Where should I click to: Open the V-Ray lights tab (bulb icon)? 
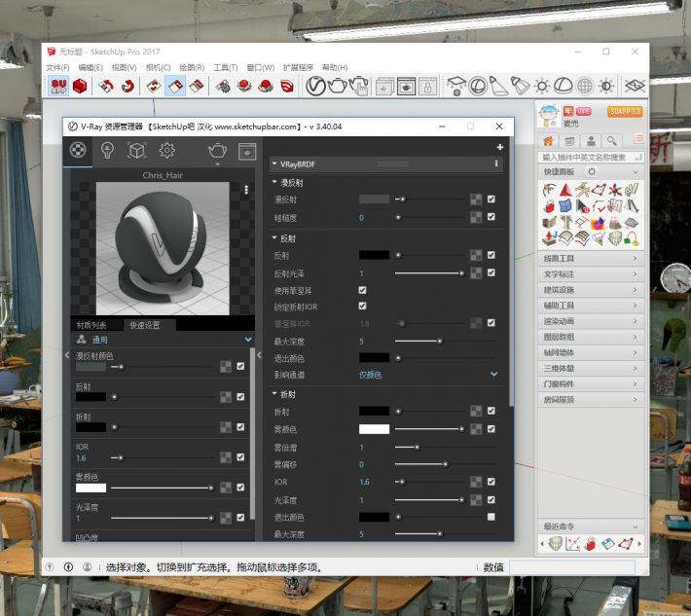coord(108,150)
